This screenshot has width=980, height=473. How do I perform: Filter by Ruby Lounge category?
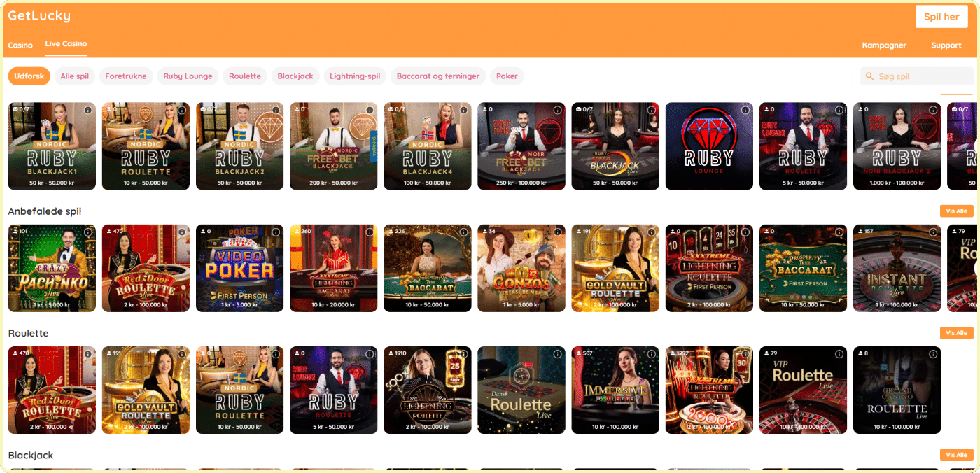pos(188,76)
